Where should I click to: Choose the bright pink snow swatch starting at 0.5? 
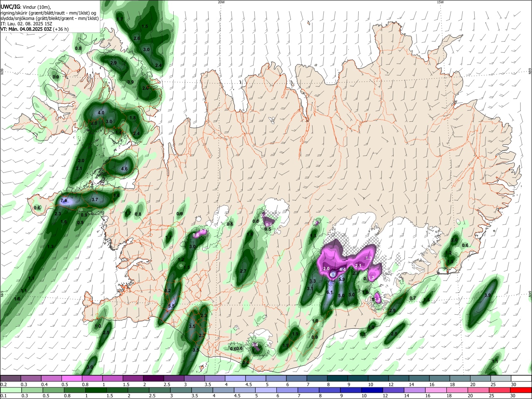point(71,379)
